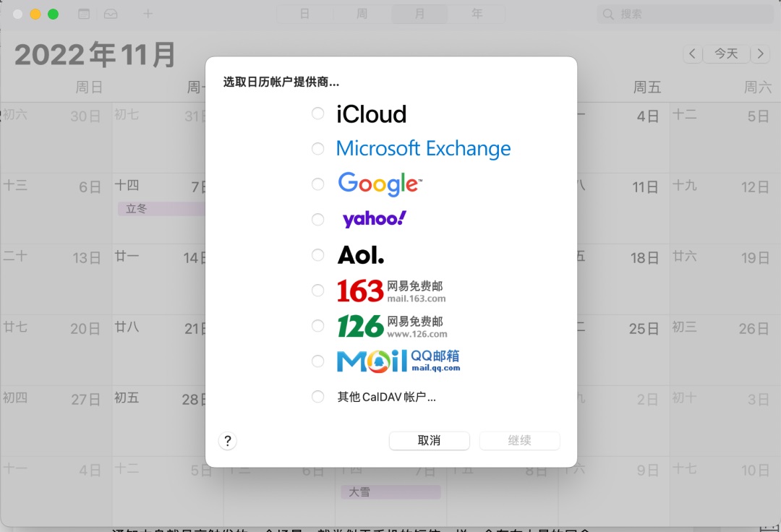Image resolution: width=781 pixels, height=532 pixels.
Task: Click the 取消 button
Action: coord(430,440)
